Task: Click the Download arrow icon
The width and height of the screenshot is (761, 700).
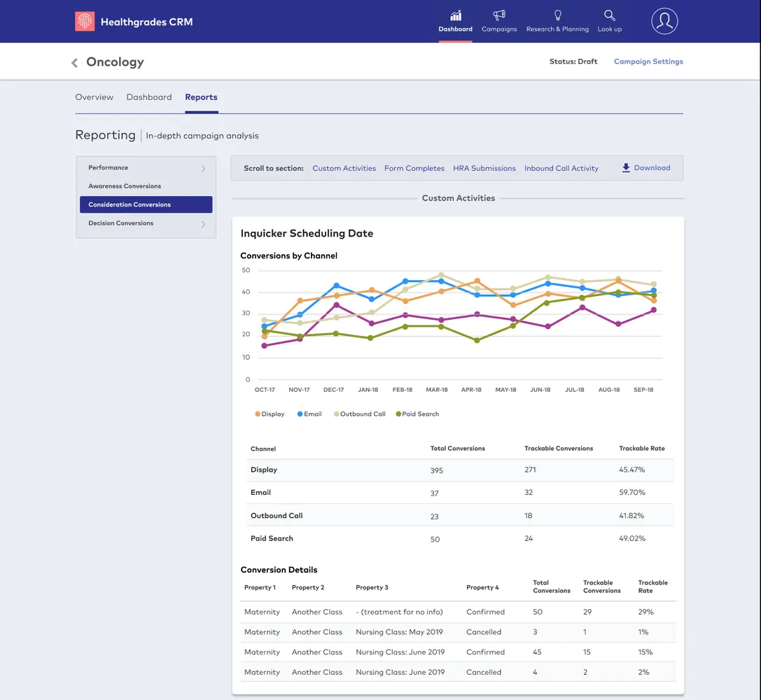Action: click(626, 168)
